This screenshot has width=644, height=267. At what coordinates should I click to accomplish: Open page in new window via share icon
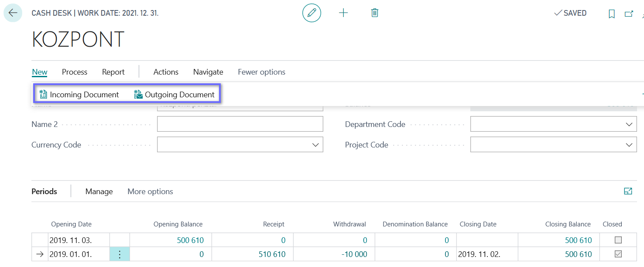click(629, 14)
